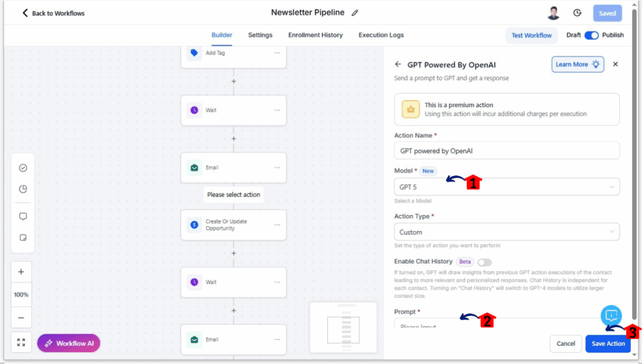
Task: Open the Workflow AI button
Action: pyautogui.click(x=69, y=343)
